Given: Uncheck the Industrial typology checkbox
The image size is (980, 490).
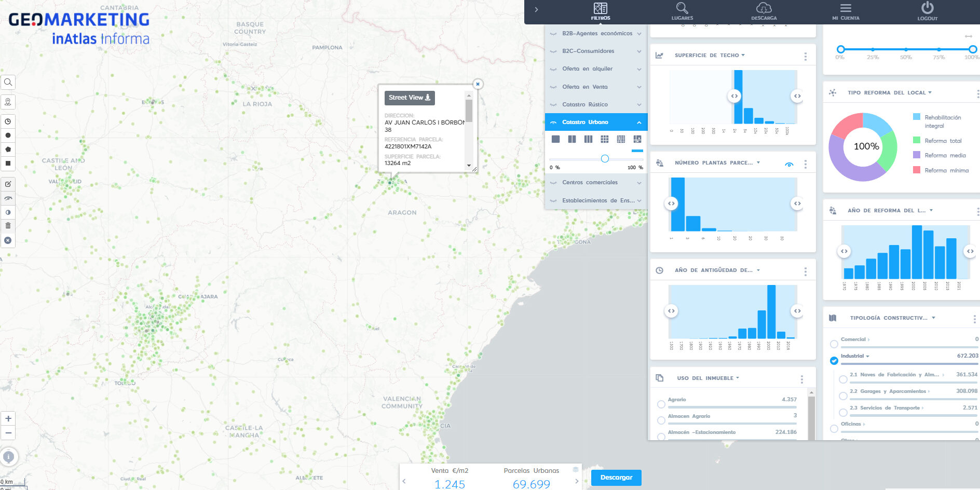Looking at the screenshot, I should 834,360.
